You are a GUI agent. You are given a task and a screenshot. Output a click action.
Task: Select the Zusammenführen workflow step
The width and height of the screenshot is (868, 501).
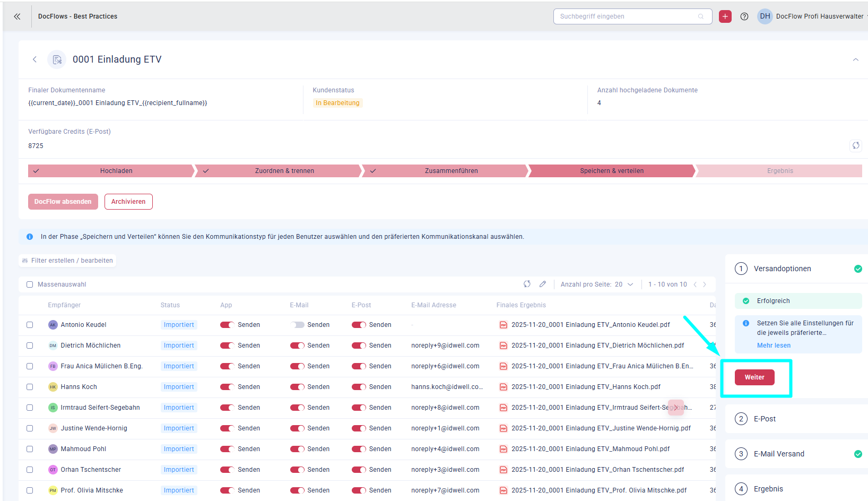tap(451, 171)
